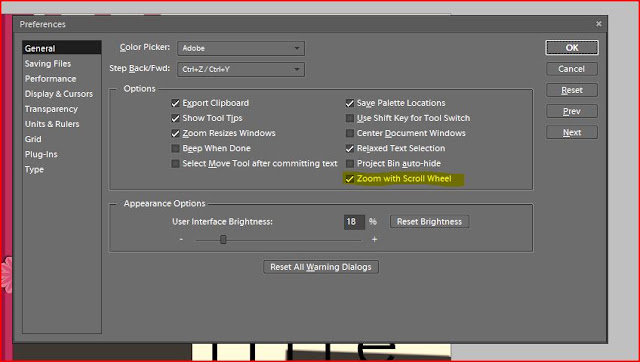The width and height of the screenshot is (640, 362).
Task: Toggle Relaxed Text Selection checkbox
Action: coord(350,149)
